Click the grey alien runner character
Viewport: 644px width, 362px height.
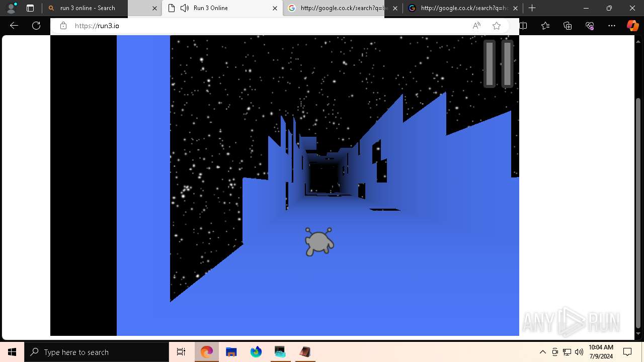point(319,242)
